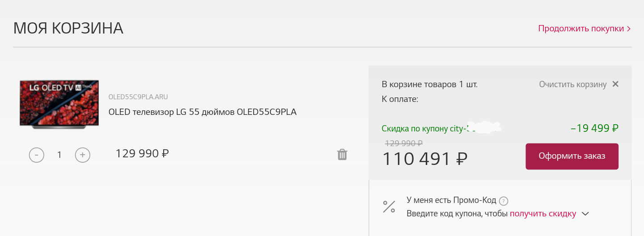
Task: Click the green Скидка по купону text
Action: (x=424, y=129)
